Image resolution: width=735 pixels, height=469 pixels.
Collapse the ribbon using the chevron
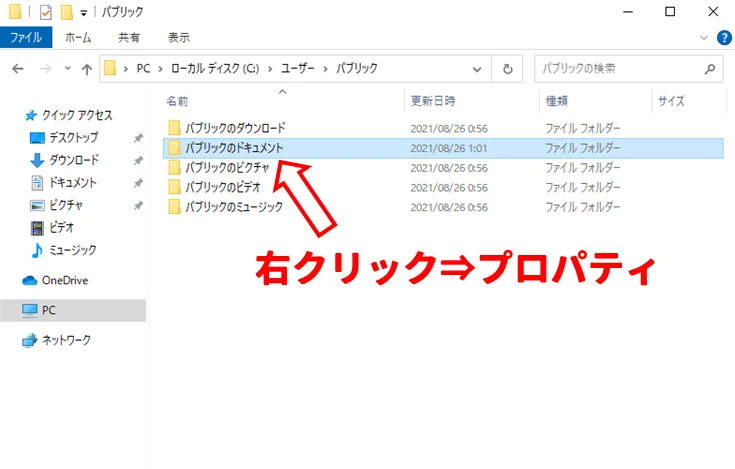704,37
